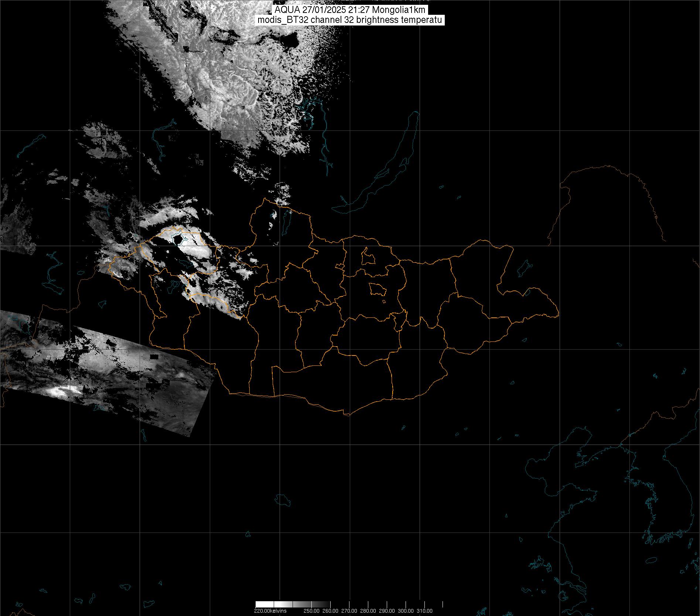Click the "300.00" scale label
700x616 pixels.
coord(406,610)
